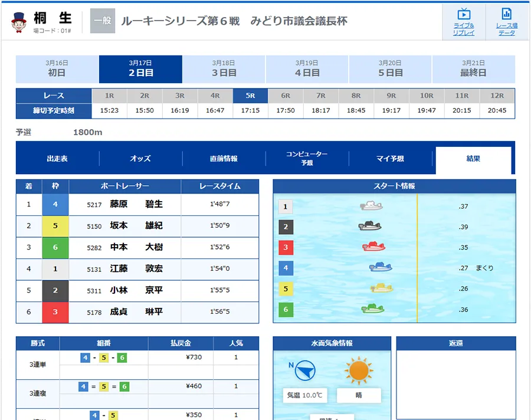
Task: Click the green boat number 6 icon
Action: point(372,309)
